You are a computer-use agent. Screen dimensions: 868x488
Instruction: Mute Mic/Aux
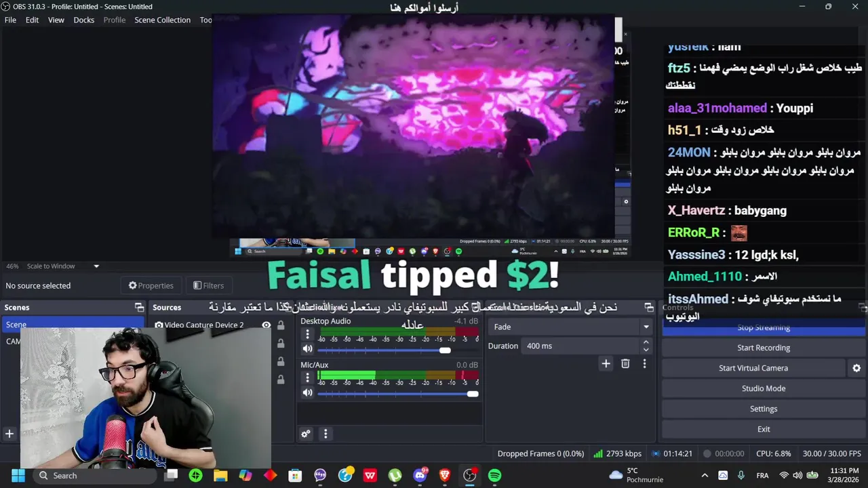[307, 392]
